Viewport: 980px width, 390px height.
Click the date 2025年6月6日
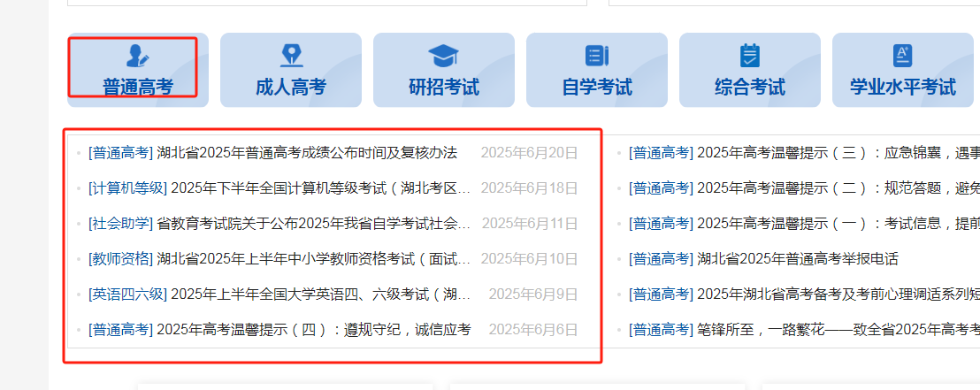click(x=533, y=329)
